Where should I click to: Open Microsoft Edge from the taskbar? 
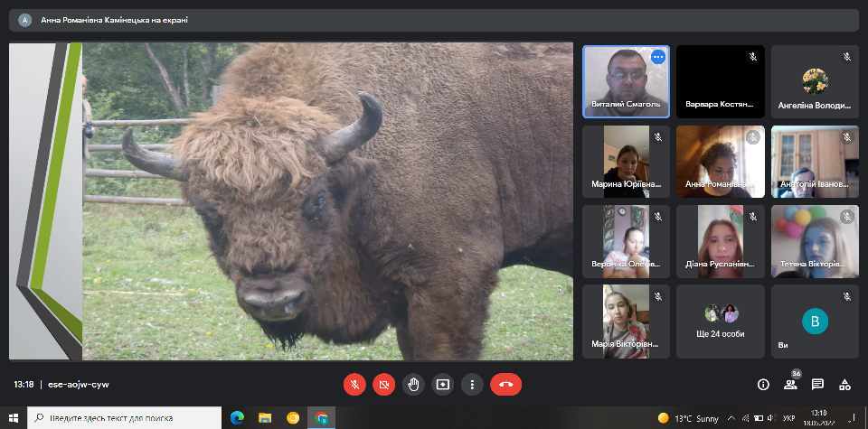pyautogui.click(x=237, y=417)
